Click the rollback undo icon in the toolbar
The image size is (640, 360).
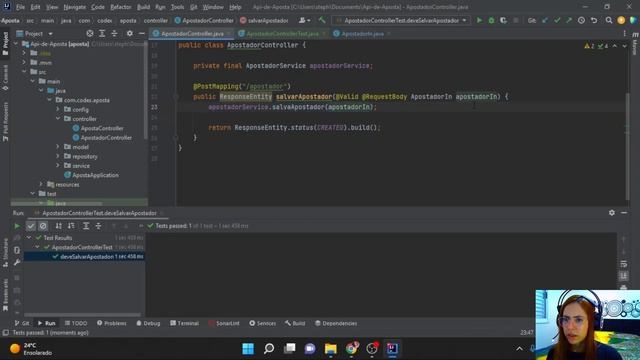pyautogui.click(x=594, y=20)
